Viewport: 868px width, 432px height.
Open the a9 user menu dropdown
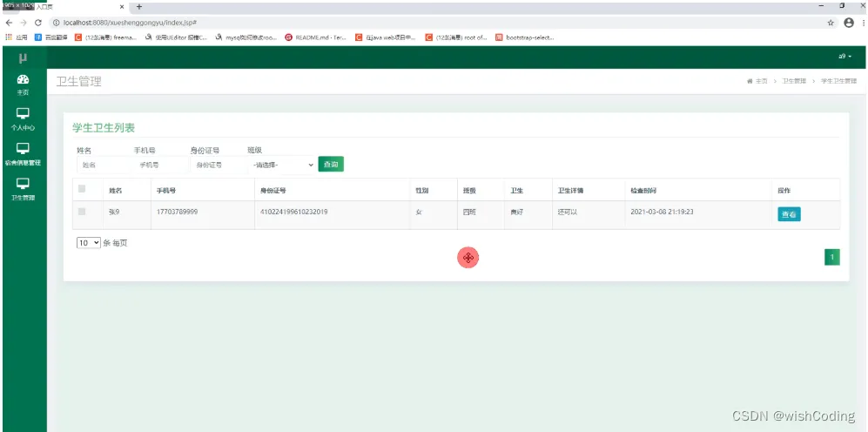click(x=844, y=57)
